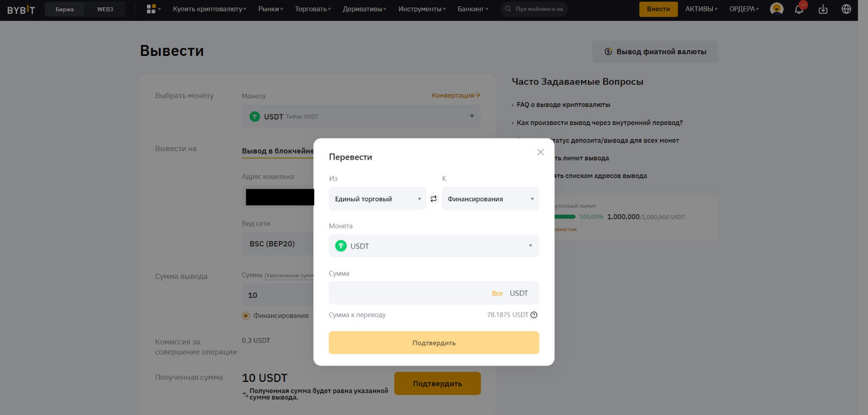Open the USDT coin dropdown in dialog
The width and height of the screenshot is (868, 415).
pyautogui.click(x=433, y=246)
